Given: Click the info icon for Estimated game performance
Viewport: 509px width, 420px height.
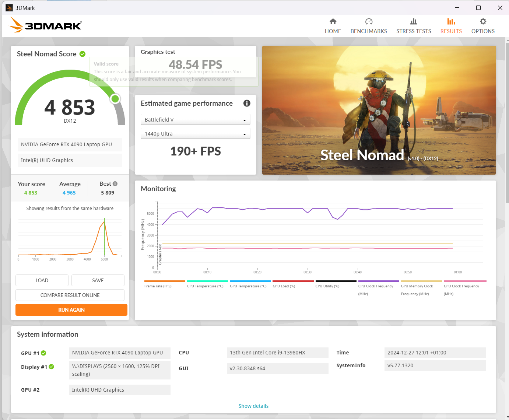Looking at the screenshot, I should 247,103.
